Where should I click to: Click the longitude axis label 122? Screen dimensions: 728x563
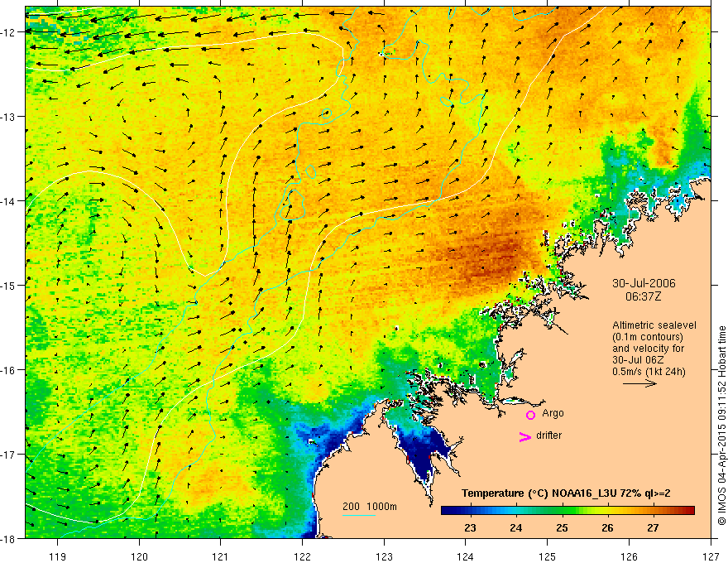(302, 556)
